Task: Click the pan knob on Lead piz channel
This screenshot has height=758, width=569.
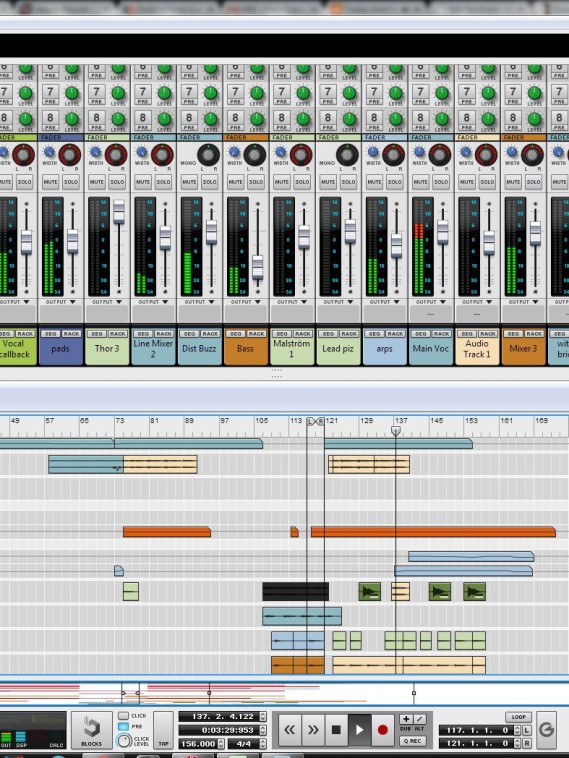Action: coord(348,155)
